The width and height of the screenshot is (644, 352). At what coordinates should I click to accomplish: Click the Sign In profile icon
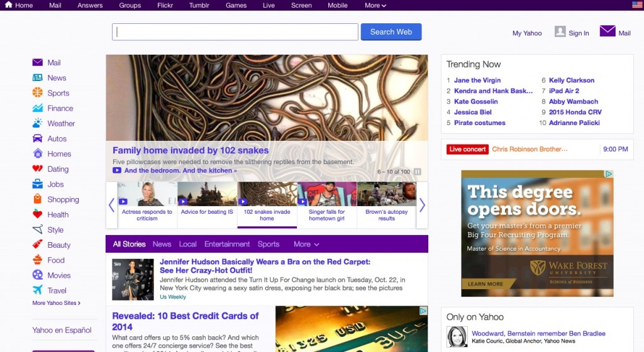click(560, 31)
